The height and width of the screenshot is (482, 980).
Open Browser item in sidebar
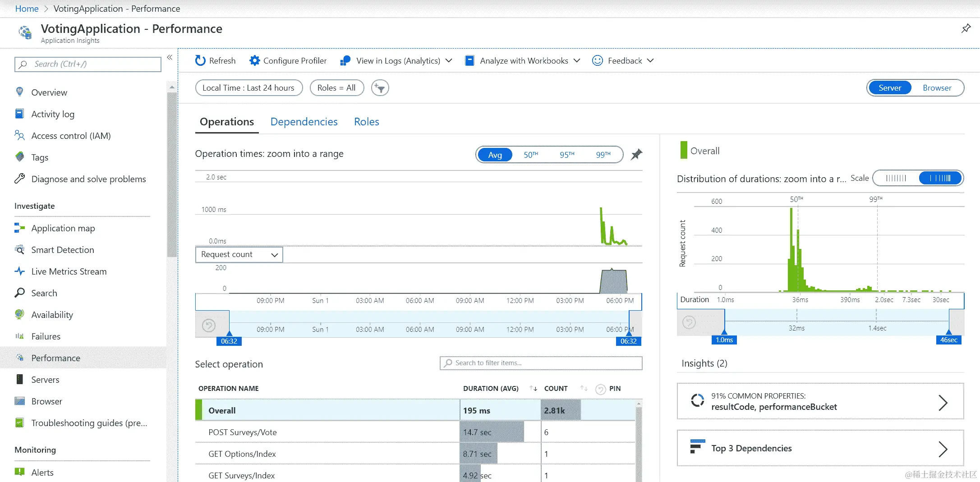(x=46, y=401)
